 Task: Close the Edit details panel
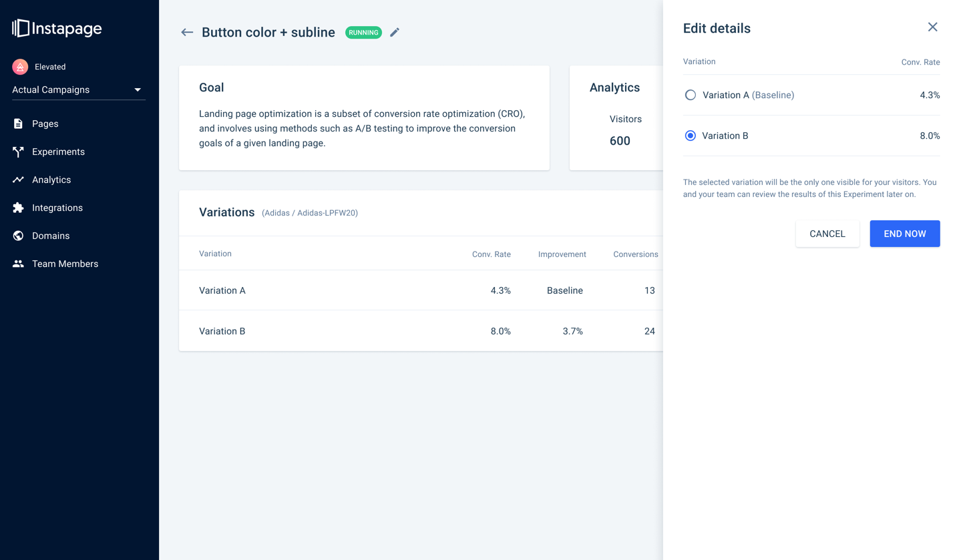(932, 27)
